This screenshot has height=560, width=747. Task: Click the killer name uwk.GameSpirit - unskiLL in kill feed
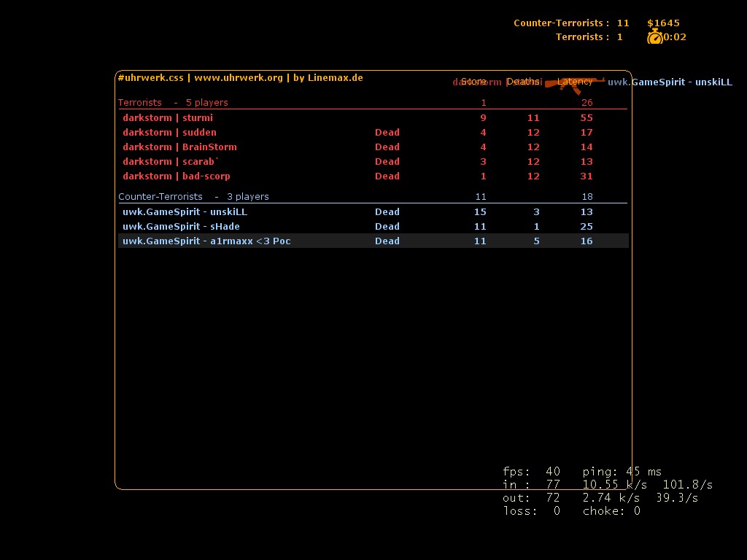click(670, 82)
